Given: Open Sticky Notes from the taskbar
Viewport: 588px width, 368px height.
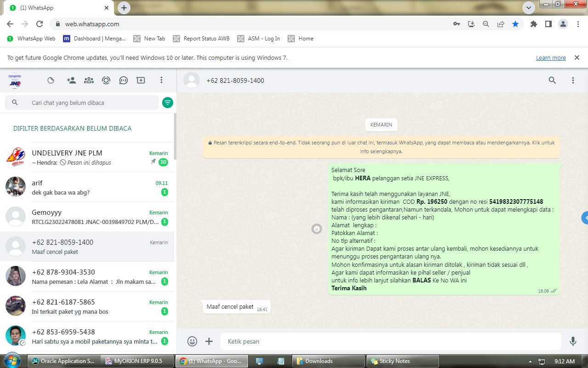Looking at the screenshot, I should [x=403, y=361].
